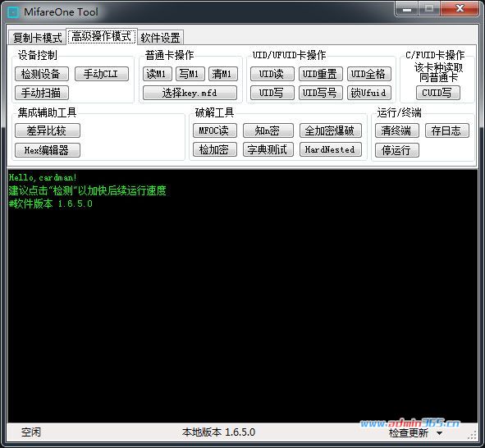Viewport: 485px width, 448px height.
Task: Click inside the black terminal output area
Action: point(243,296)
